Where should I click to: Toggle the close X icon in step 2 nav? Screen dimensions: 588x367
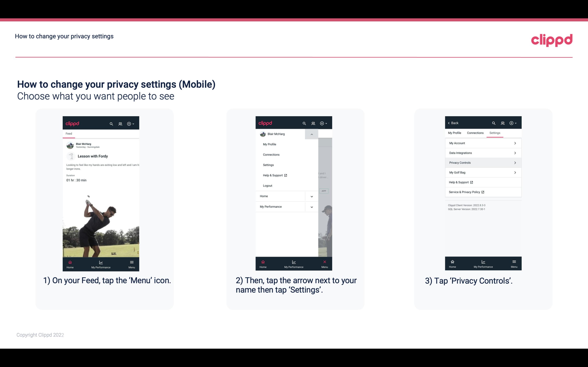pyautogui.click(x=324, y=261)
